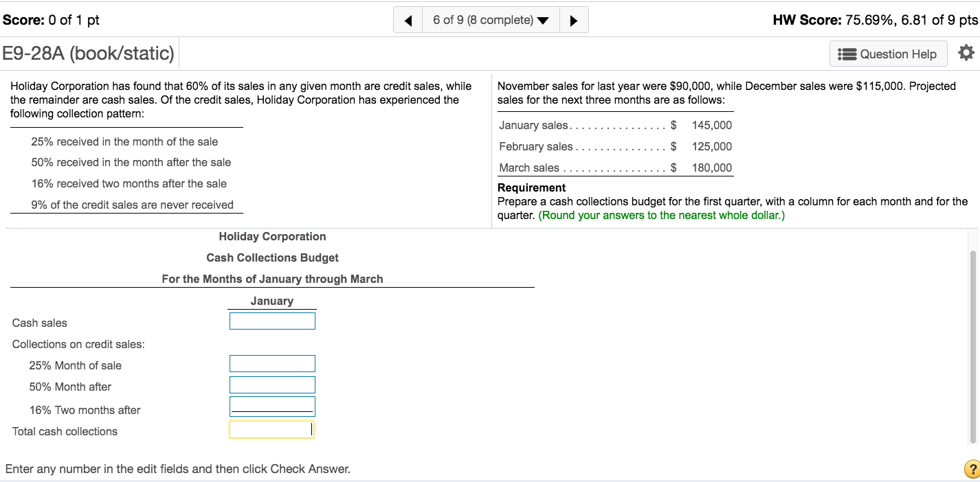Click the 'January' column header
Screen dimensions: 980x482
(272, 301)
